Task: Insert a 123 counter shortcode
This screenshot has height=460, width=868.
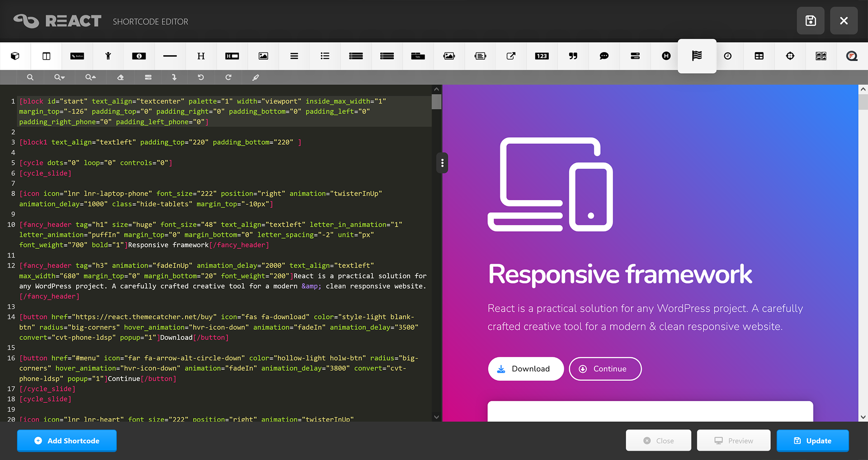Action: pos(542,56)
